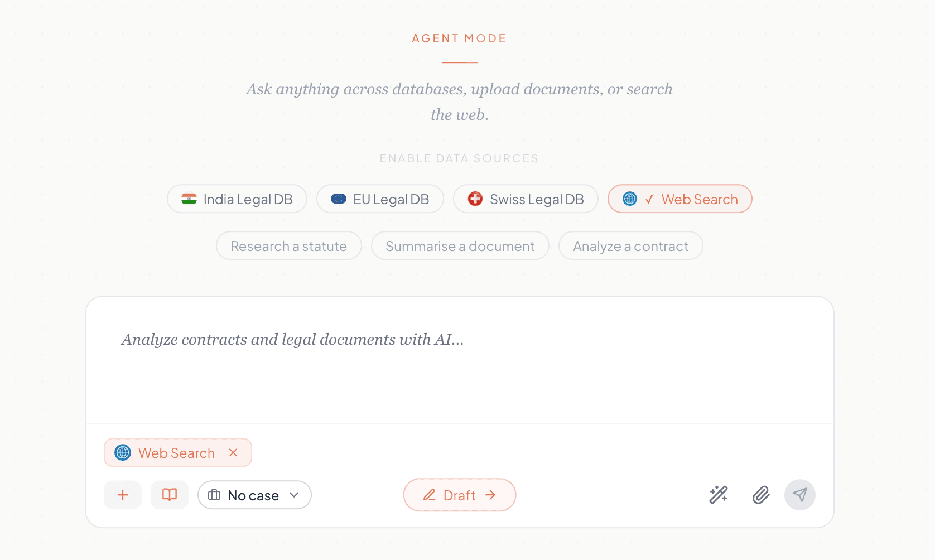The height and width of the screenshot is (560, 935).
Task: Click the Draft button
Action: pyautogui.click(x=459, y=495)
